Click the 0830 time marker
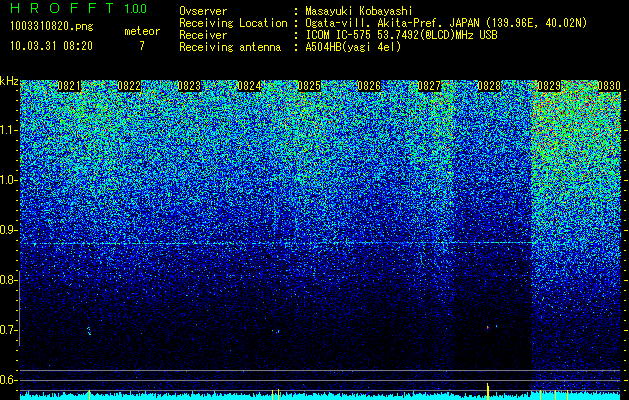Image resolution: width=629 pixels, height=400 pixels. [x=609, y=86]
